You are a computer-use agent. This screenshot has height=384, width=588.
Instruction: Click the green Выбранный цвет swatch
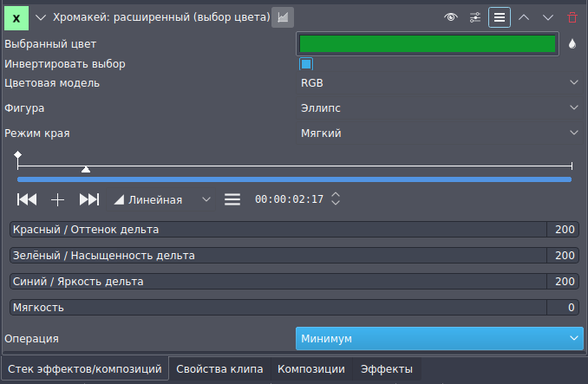[x=427, y=43]
